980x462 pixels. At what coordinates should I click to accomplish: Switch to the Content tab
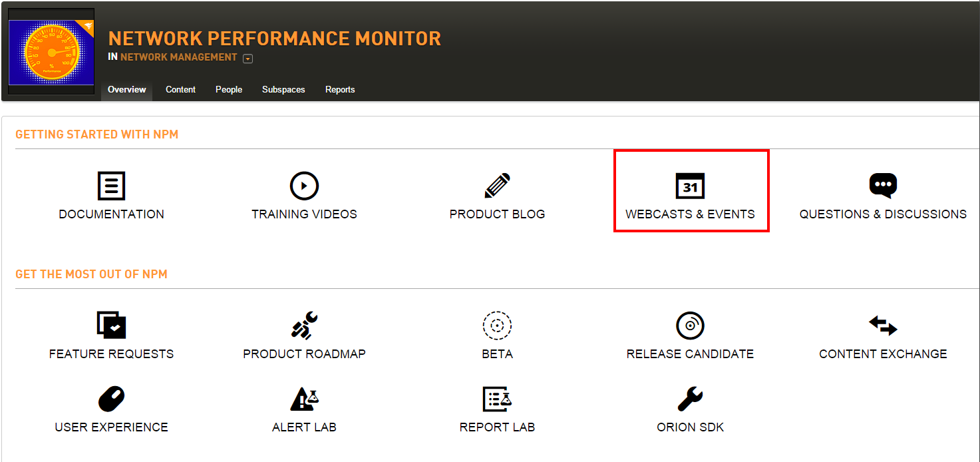(180, 89)
